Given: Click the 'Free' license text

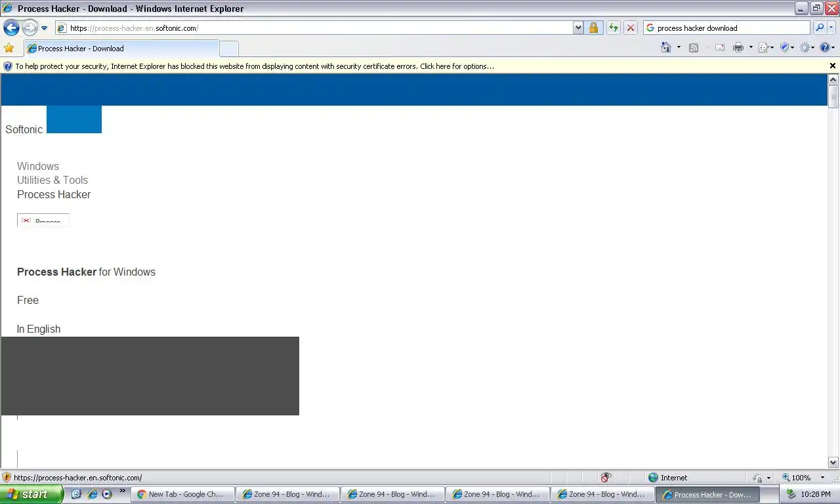Looking at the screenshot, I should 28,300.
